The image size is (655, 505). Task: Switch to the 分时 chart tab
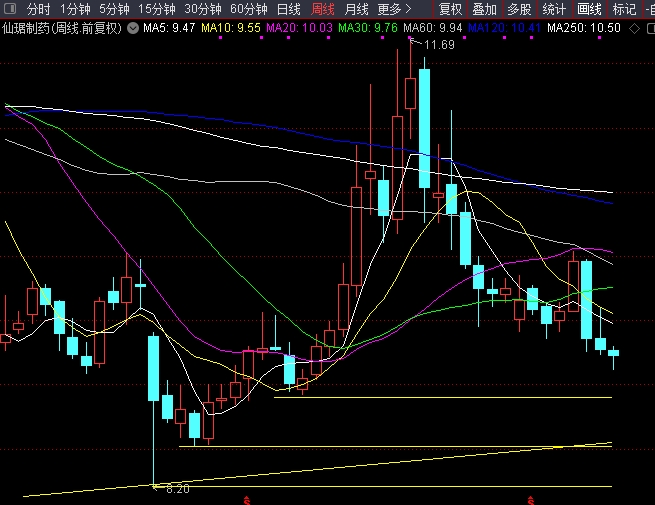click(38, 9)
